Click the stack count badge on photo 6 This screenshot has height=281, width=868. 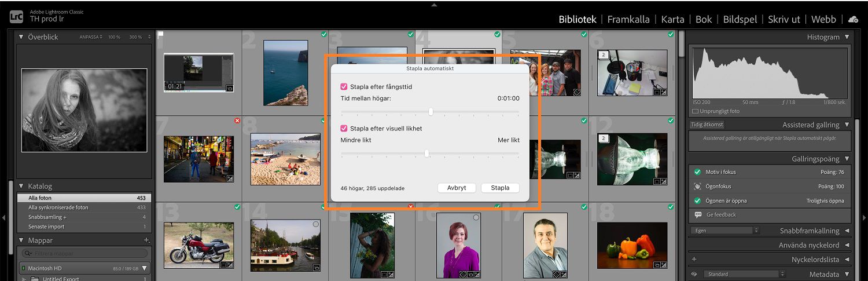(x=603, y=54)
